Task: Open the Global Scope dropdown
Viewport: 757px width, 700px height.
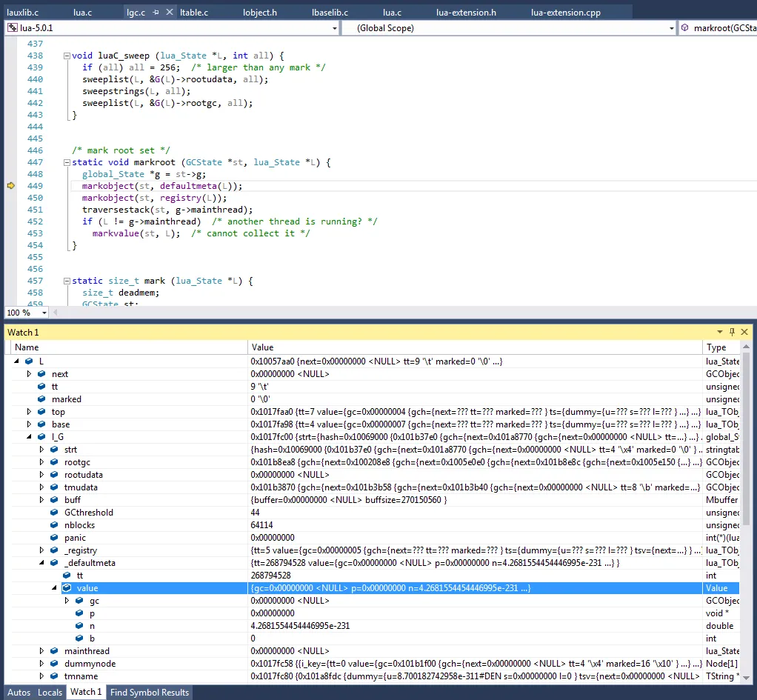Action: point(671,28)
